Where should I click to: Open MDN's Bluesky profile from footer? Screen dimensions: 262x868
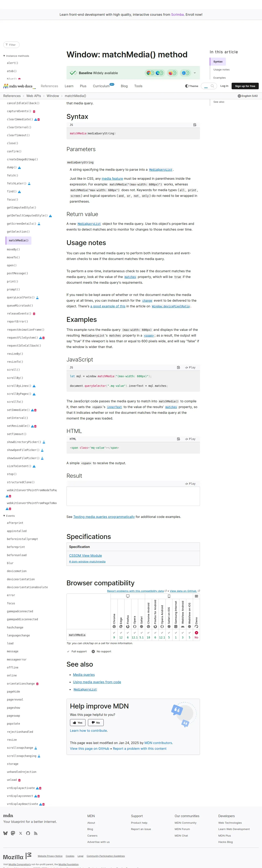(x=5, y=833)
